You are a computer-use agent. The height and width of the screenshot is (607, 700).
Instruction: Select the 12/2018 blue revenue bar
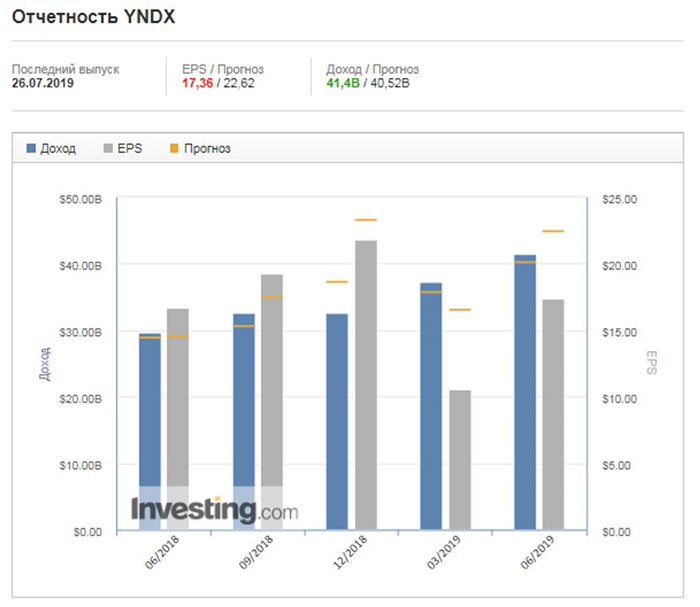point(337,422)
